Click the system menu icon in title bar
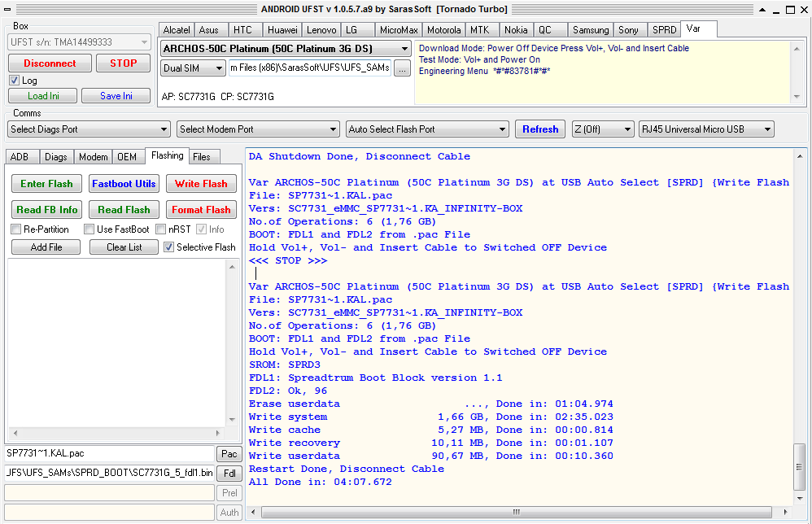The height and width of the screenshot is (524, 812). 7,9
